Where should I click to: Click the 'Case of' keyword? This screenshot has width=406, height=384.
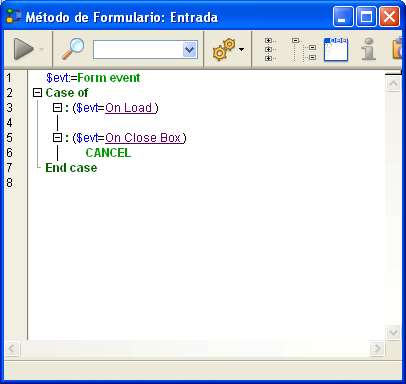[x=67, y=93]
